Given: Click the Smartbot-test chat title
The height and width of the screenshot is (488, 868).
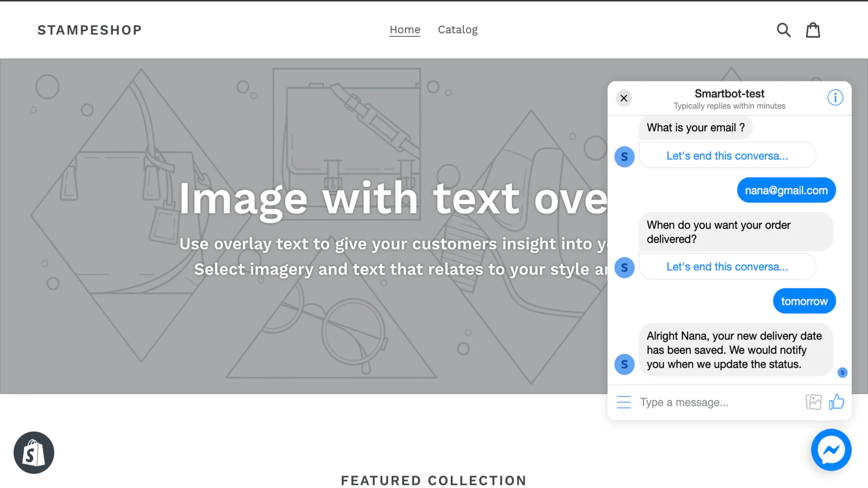Looking at the screenshot, I should 729,94.
